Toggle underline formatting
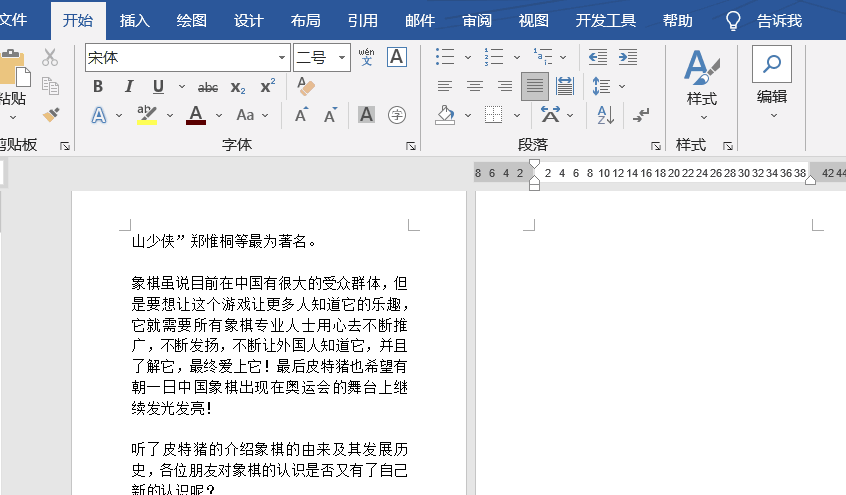846x495 pixels. [x=158, y=86]
